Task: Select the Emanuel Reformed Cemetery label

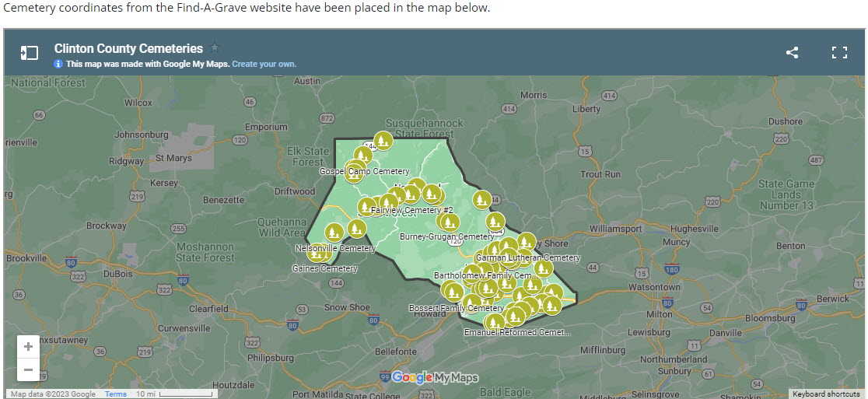Action: pos(517,332)
